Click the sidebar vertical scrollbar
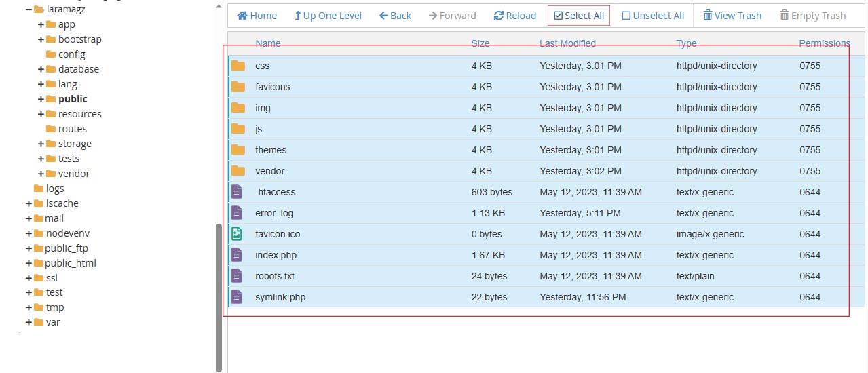 (219, 298)
